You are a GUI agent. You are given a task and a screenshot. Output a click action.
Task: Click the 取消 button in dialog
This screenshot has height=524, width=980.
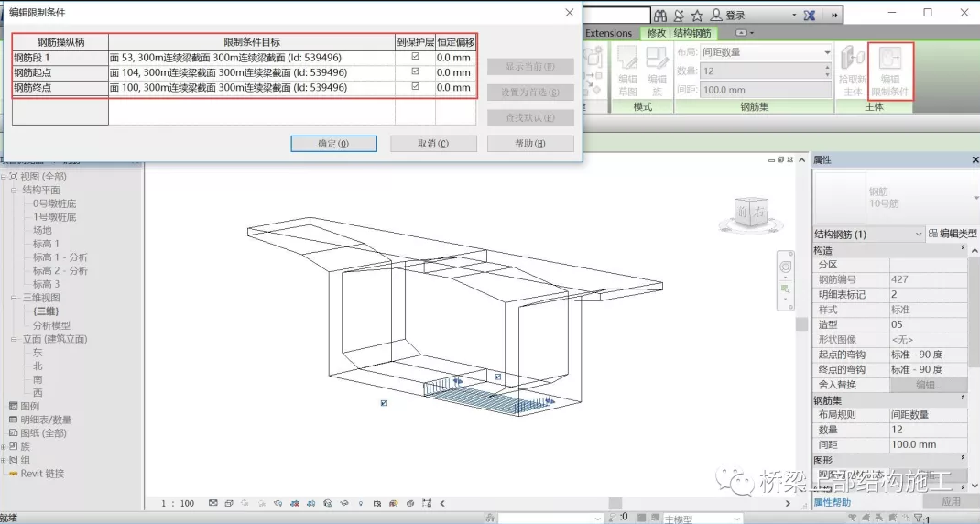433,143
